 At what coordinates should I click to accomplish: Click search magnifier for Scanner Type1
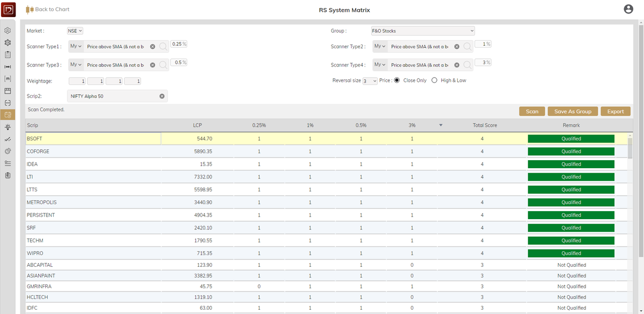(163, 47)
